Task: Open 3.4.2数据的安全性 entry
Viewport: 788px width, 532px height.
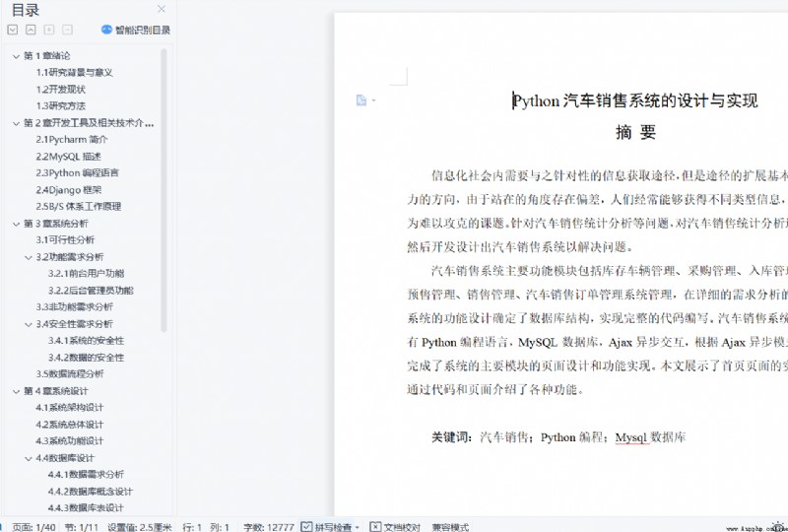Action: point(86,358)
